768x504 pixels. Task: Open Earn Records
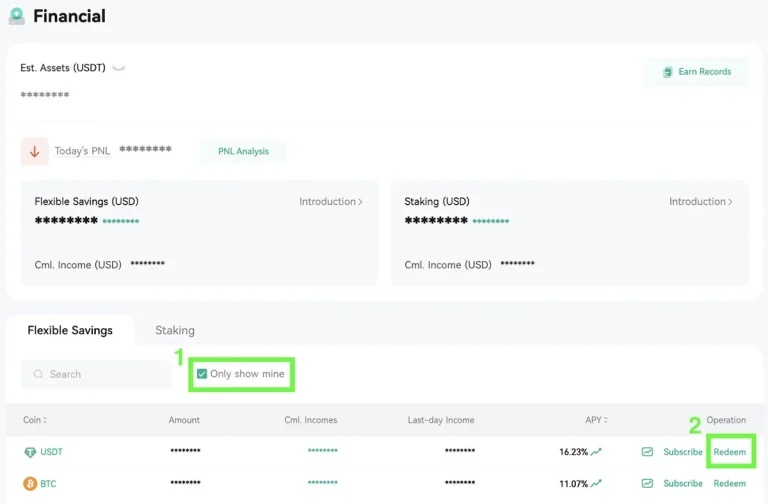[x=696, y=72]
